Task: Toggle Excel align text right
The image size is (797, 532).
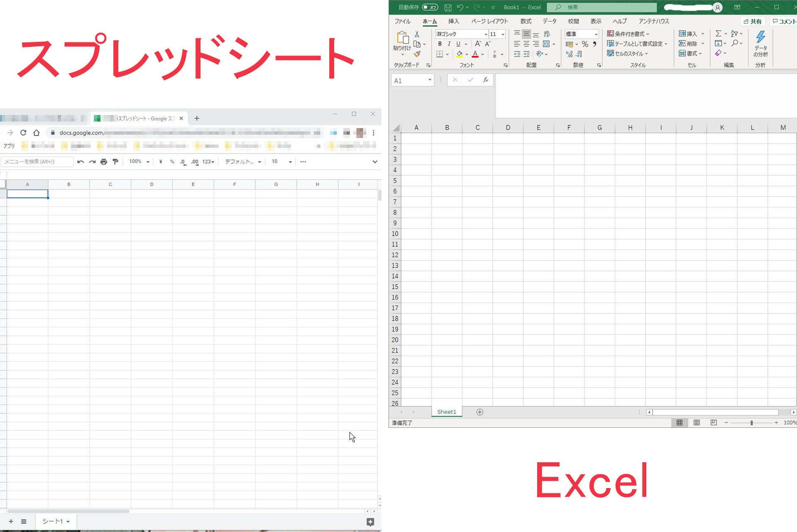Action: coord(536,44)
